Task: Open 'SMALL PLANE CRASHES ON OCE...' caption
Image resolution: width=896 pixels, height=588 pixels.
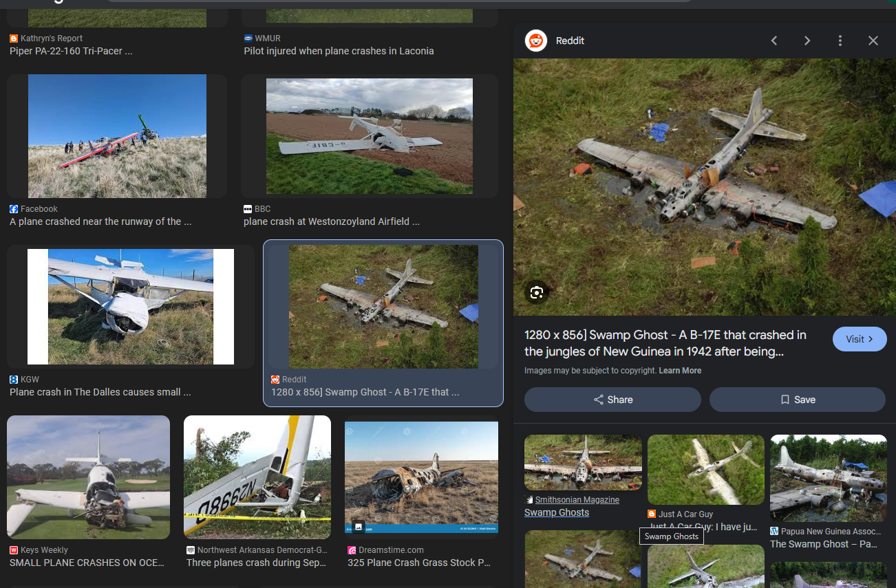Action: click(x=87, y=563)
